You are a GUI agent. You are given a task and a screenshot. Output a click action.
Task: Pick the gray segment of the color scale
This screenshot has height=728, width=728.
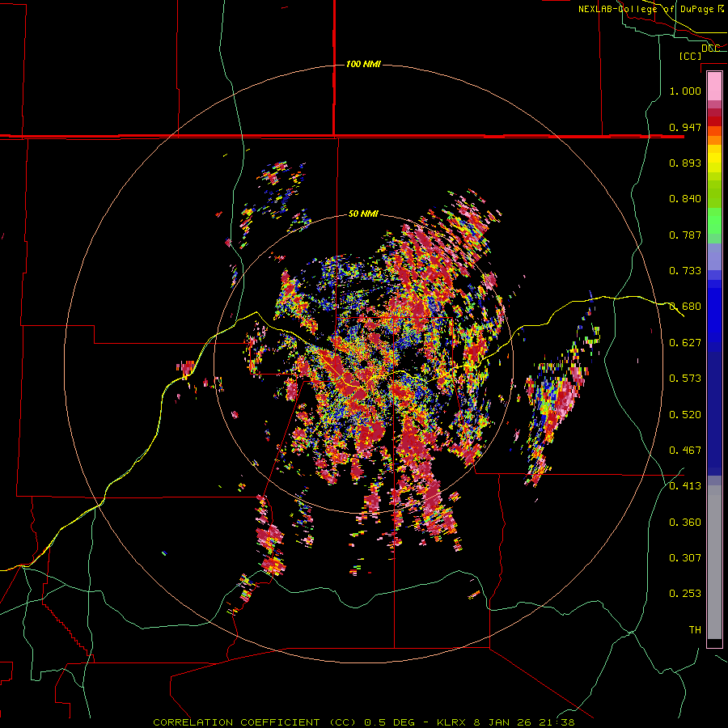(714, 562)
